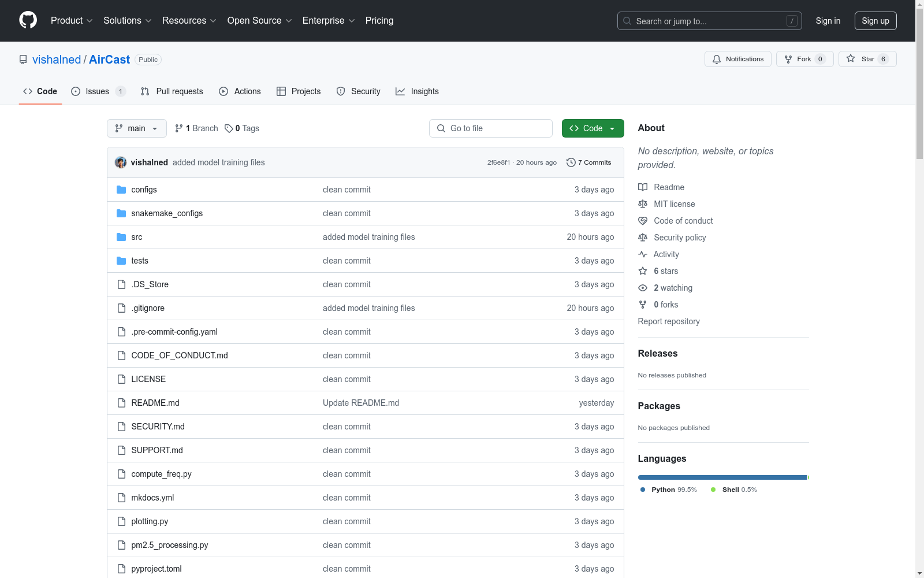Image resolution: width=924 pixels, height=578 pixels.
Task: Open the main branch selector dropdown
Action: (137, 128)
